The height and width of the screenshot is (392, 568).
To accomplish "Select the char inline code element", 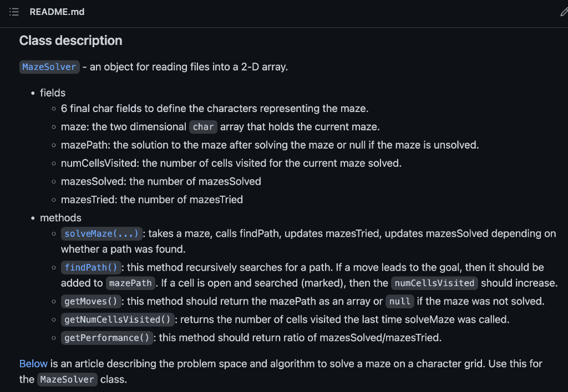I will 202,127.
